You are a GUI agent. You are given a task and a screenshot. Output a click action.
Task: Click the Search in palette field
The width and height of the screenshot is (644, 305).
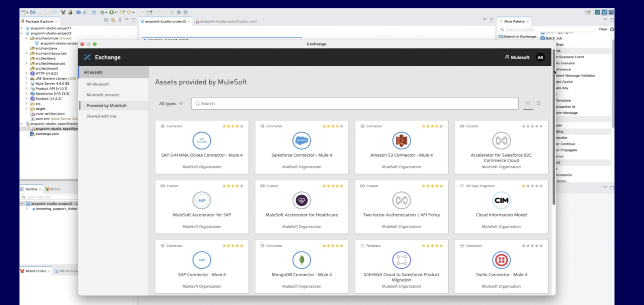pos(547,29)
